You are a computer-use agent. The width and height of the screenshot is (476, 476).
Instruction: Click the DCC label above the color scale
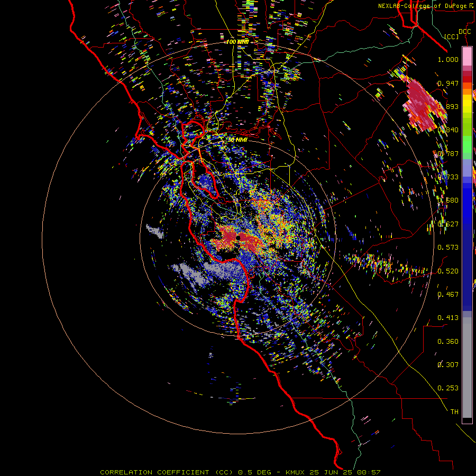pyautogui.click(x=465, y=32)
